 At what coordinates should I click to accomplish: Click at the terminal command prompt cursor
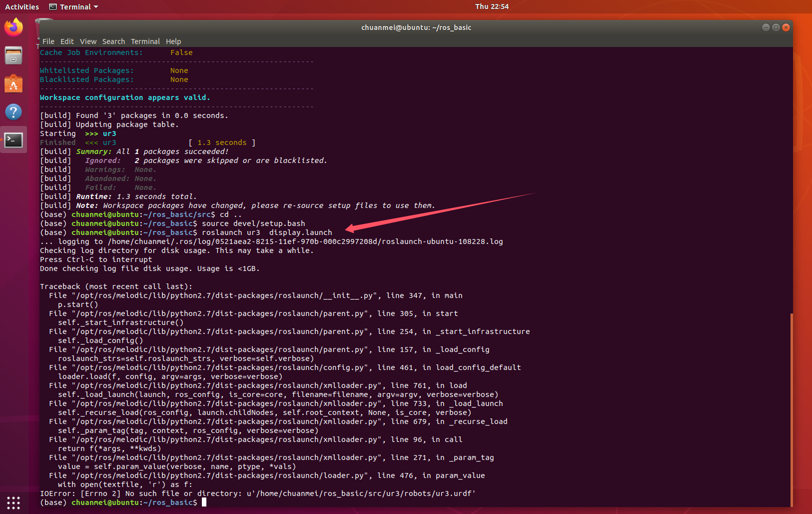203,502
